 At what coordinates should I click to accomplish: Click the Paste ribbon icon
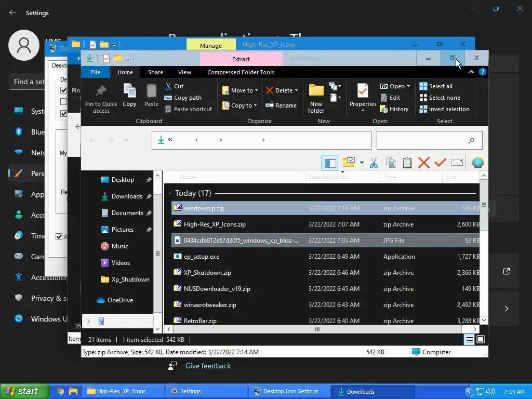pyautogui.click(x=151, y=91)
